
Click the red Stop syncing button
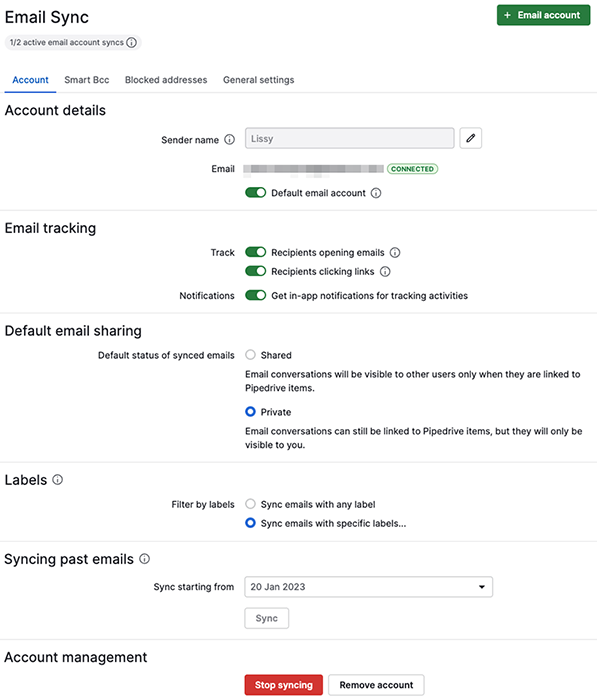coord(284,685)
